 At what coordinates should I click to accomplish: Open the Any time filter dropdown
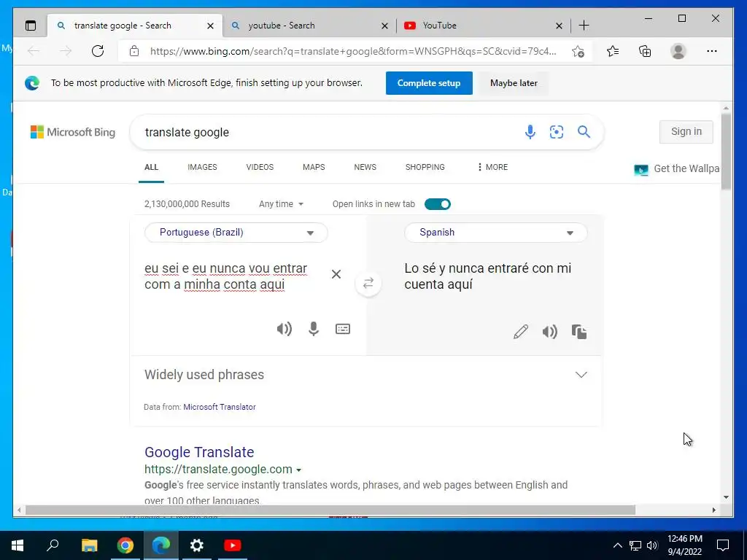click(281, 204)
